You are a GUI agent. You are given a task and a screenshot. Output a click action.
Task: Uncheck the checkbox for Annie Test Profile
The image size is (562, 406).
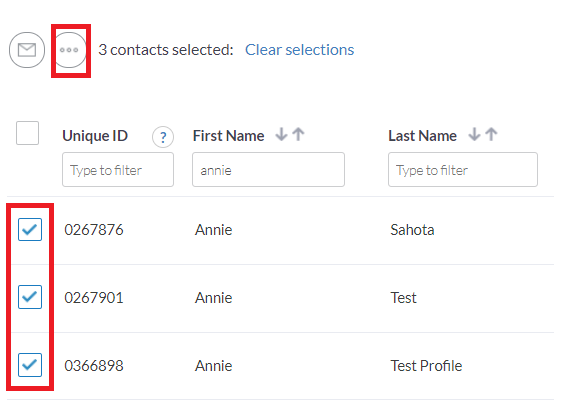click(x=30, y=365)
